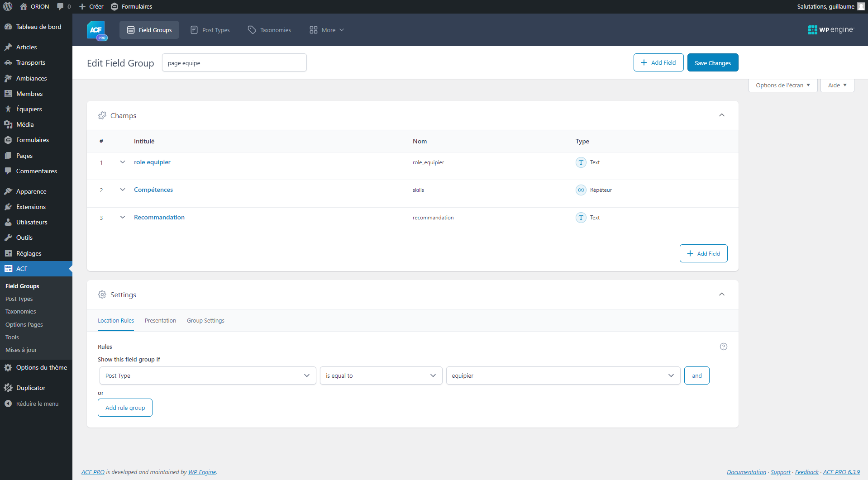Open the Post Type rule dropdown
This screenshot has height=480, width=868.
(x=207, y=375)
